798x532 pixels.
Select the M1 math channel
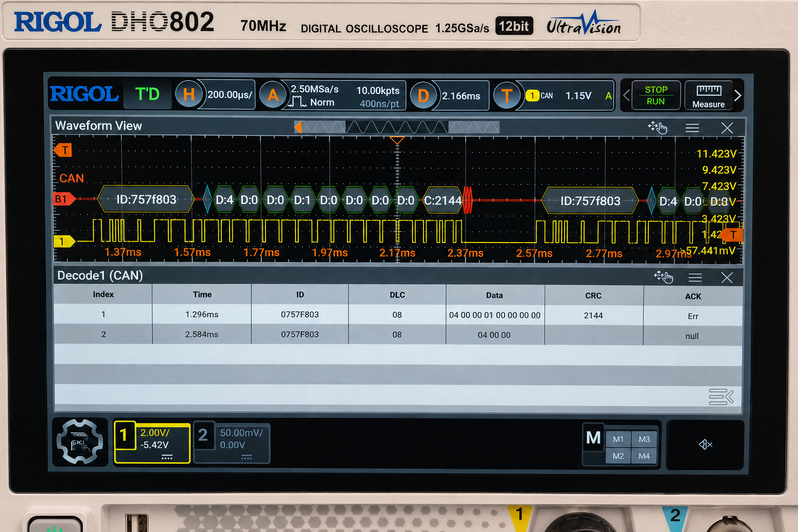pos(618,440)
